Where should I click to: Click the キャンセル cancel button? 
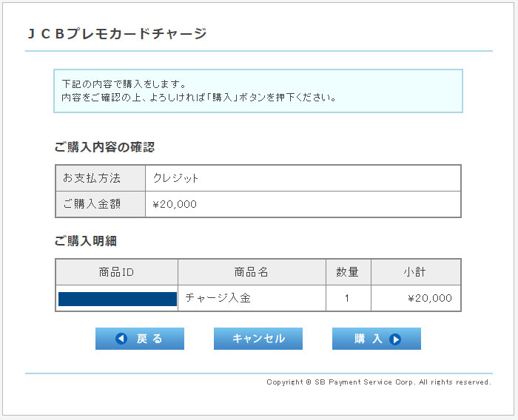point(258,339)
